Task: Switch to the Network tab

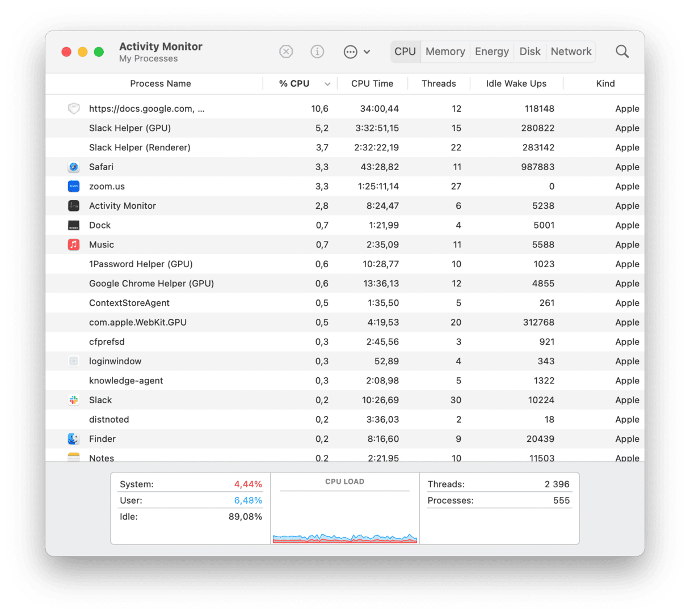Action: pyautogui.click(x=571, y=52)
